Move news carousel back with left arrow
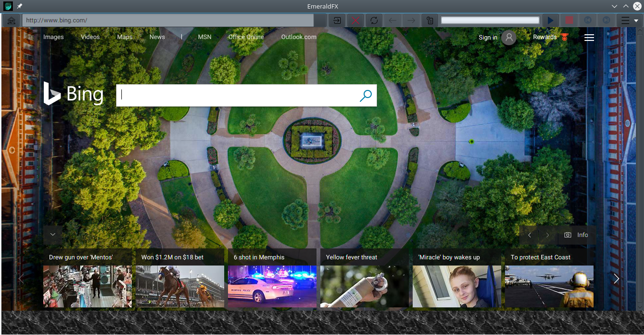Viewport: 644px width, 335px height. [21, 279]
